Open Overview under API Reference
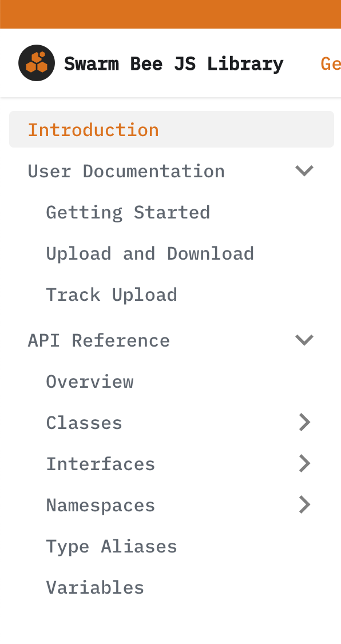This screenshot has height=644, width=341. tap(90, 381)
